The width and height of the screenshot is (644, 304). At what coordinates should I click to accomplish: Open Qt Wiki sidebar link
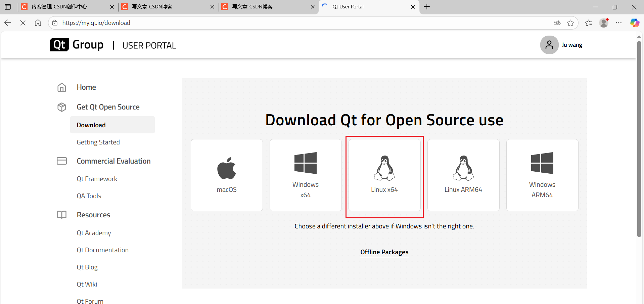coord(87,285)
